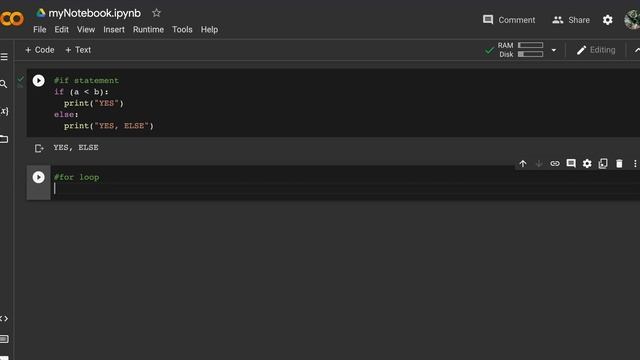Click the "#for loop" comment

pyautogui.click(x=76, y=177)
